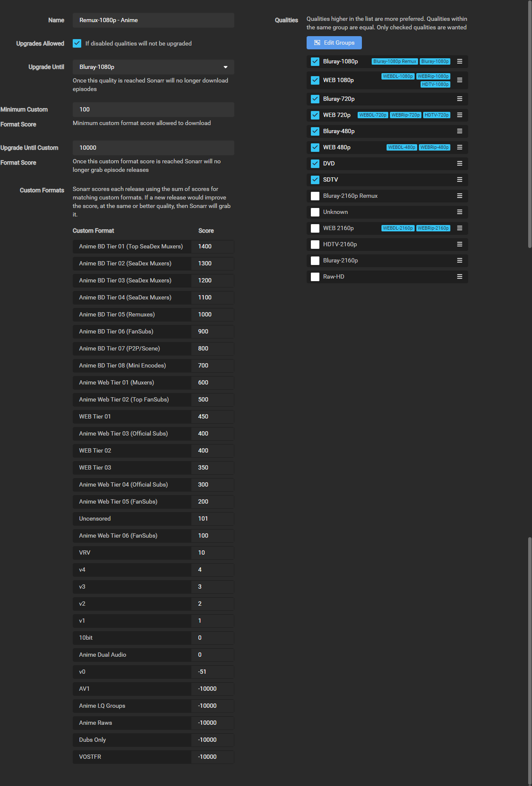532x786 pixels.
Task: Click the drag handle beside Bluray-720p
Action: [459, 99]
